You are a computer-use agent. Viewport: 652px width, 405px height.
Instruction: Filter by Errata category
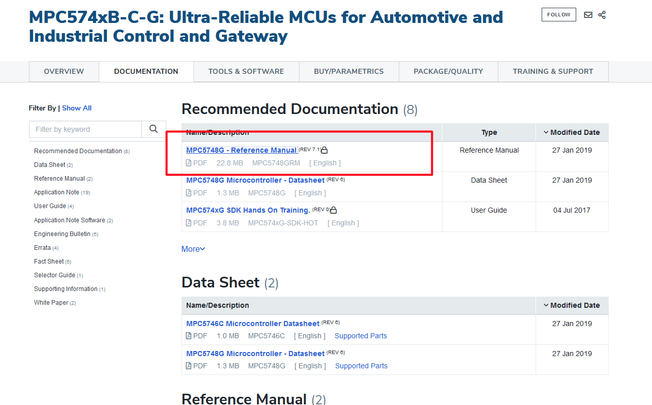pyautogui.click(x=42, y=247)
